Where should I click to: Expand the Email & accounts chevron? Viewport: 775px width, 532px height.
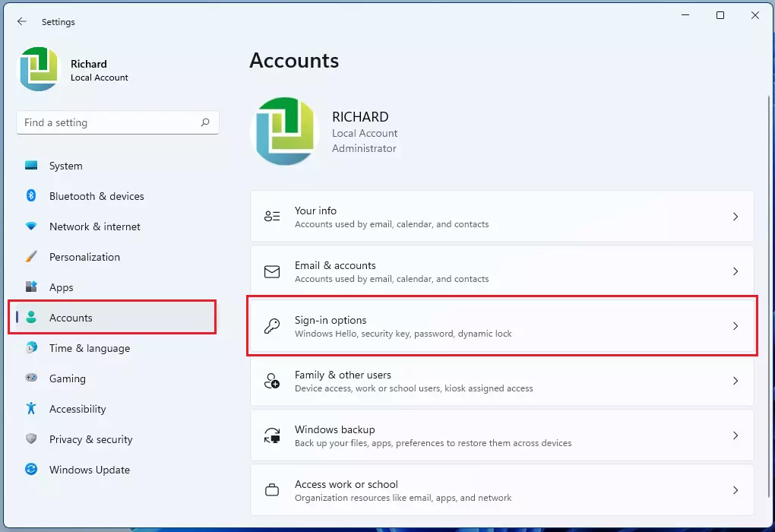click(735, 271)
